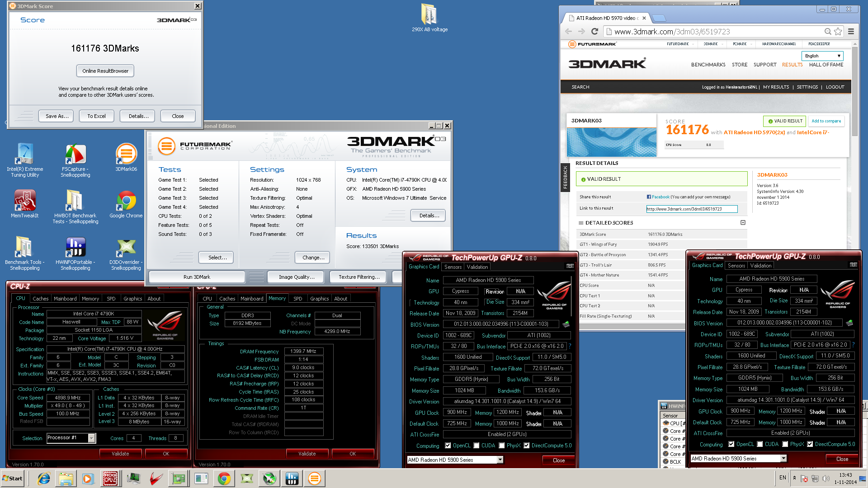Switch to the Caches tab in left CPU-Z
Viewport: 868px width, 488px height.
pyautogui.click(x=40, y=299)
